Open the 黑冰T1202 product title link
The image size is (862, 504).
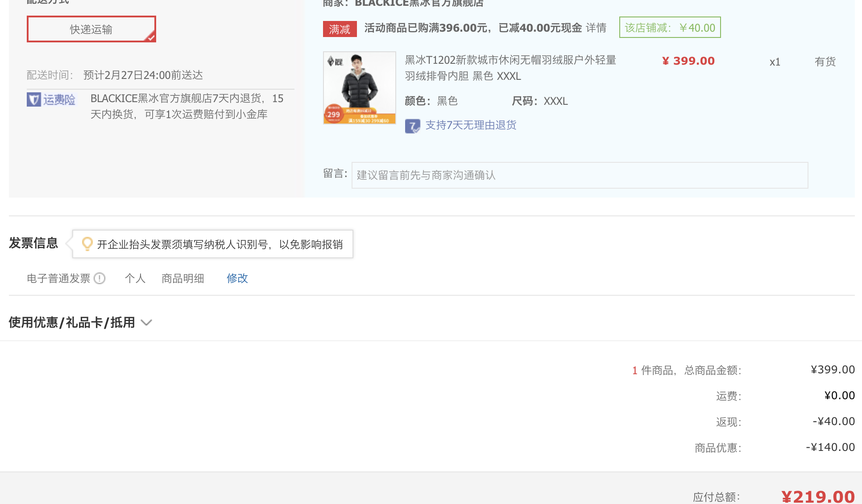(x=510, y=68)
